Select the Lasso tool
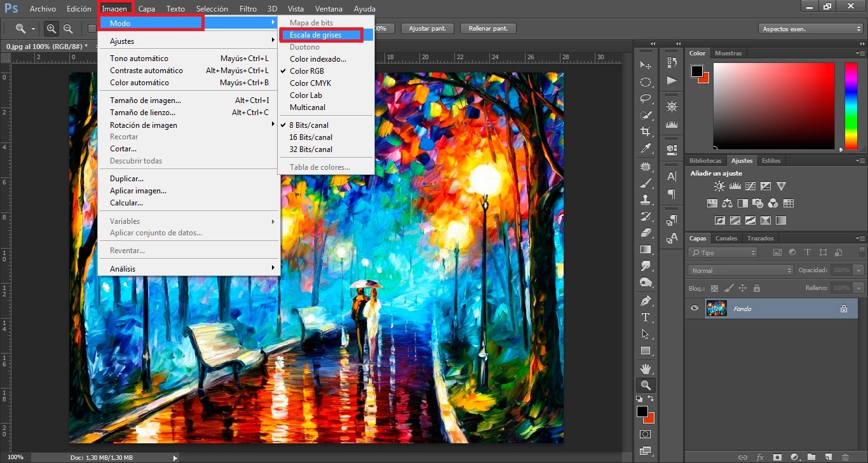This screenshot has height=463, width=868. [x=646, y=99]
